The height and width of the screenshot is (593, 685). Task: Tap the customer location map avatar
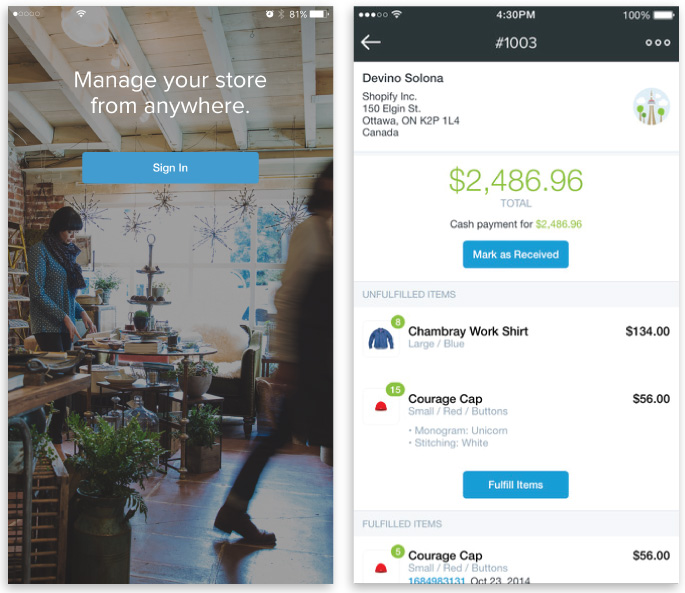click(x=651, y=107)
